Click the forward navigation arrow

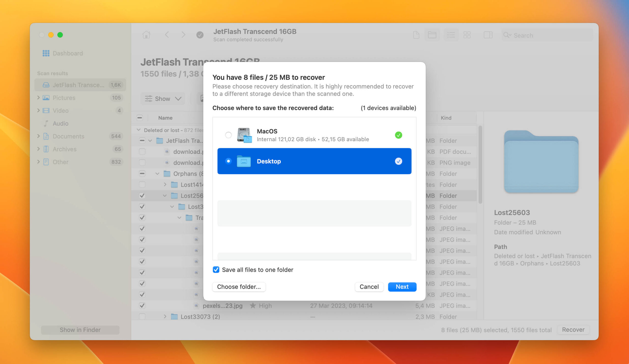pos(183,35)
